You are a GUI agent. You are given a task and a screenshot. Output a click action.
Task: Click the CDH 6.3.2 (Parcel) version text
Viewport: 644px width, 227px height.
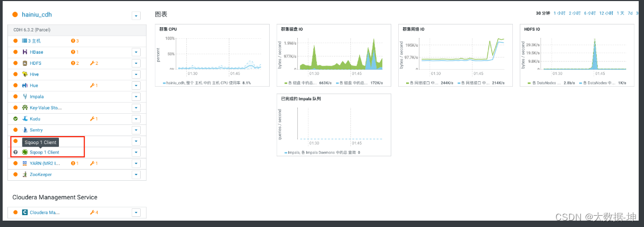click(32, 30)
